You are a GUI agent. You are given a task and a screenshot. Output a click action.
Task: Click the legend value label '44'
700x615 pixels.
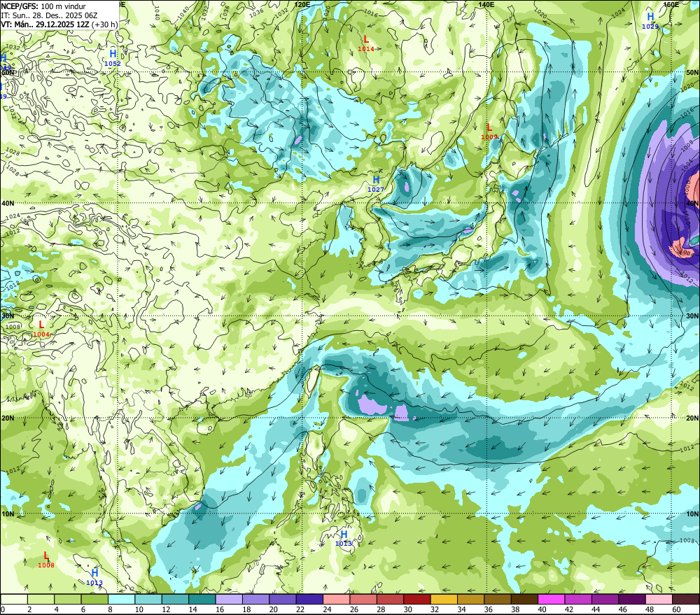596,609
